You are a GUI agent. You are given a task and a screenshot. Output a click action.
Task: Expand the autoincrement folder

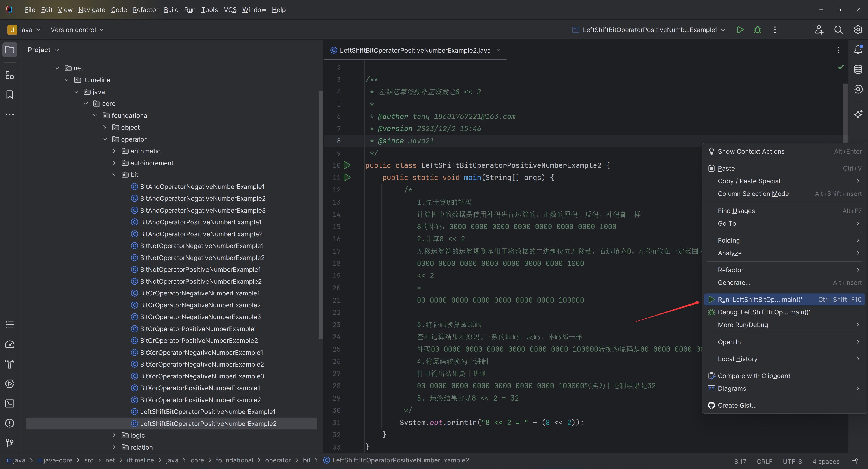114,163
